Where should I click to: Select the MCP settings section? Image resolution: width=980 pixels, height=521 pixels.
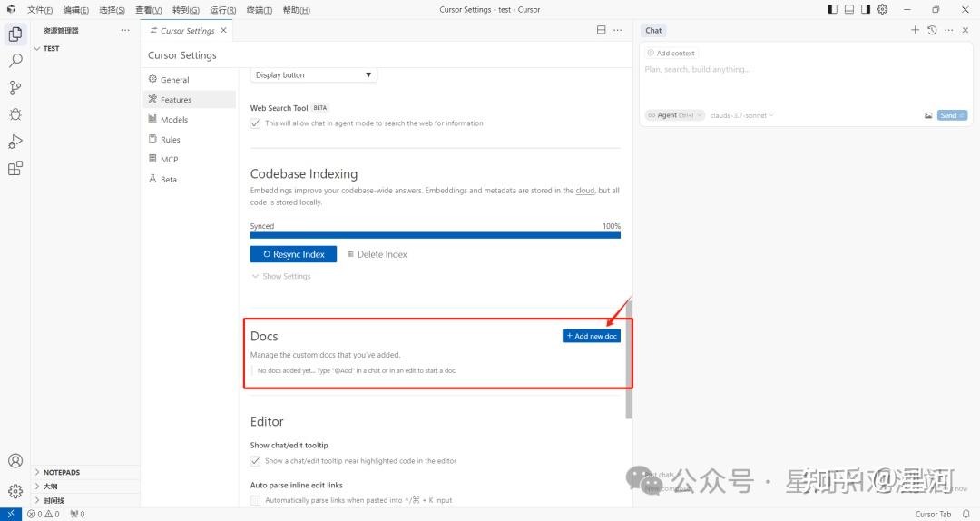tap(190, 160)
